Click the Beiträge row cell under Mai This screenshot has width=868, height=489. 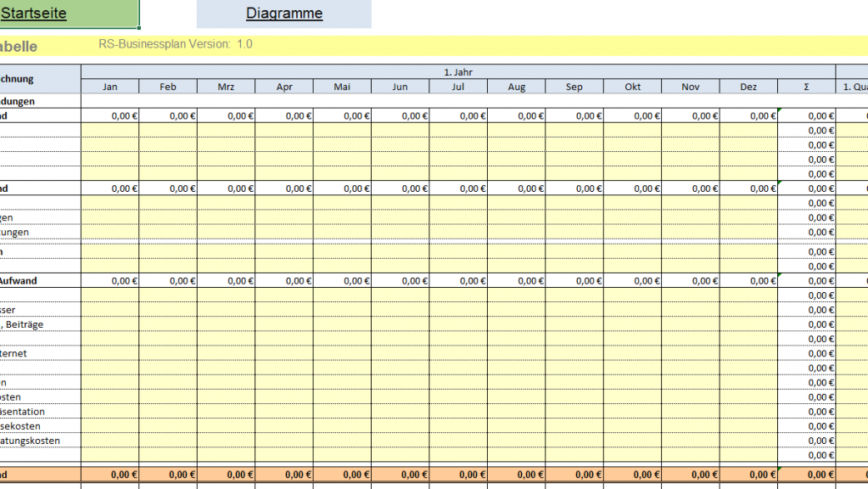342,324
